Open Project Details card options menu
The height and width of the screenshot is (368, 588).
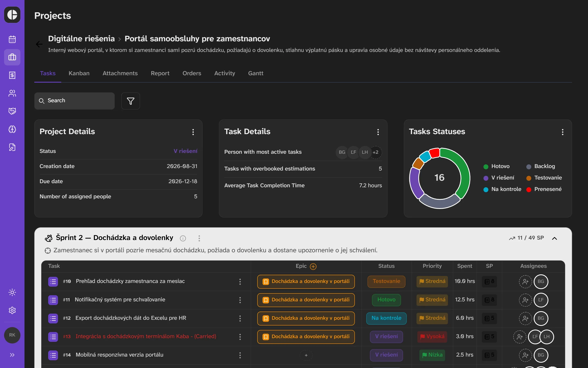pos(193,132)
